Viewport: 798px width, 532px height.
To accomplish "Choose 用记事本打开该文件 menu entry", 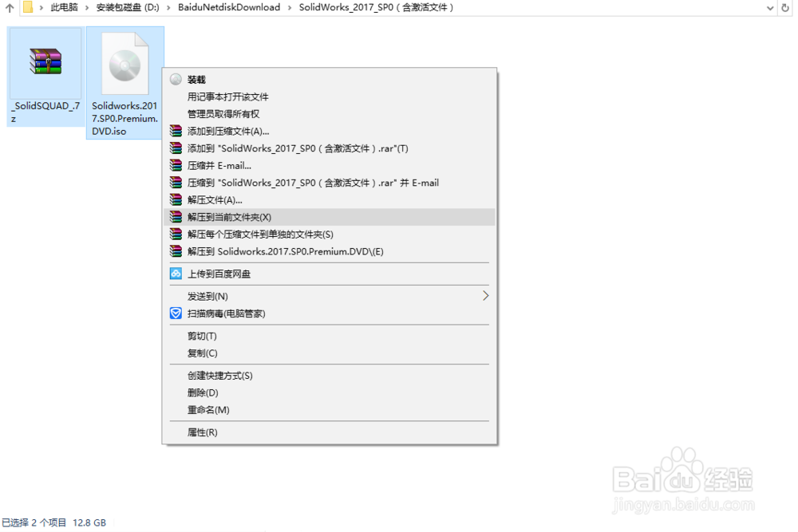I will click(x=330, y=97).
